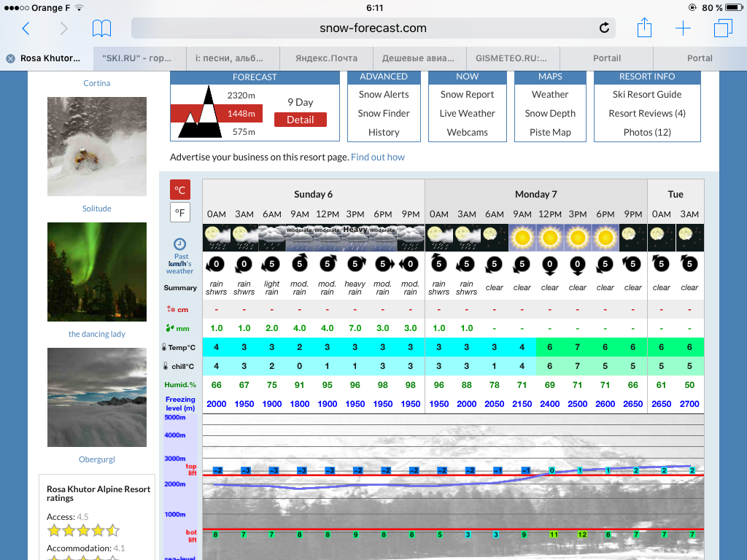Select the Sunday 6 day header
The image size is (747, 560).
[x=313, y=194]
